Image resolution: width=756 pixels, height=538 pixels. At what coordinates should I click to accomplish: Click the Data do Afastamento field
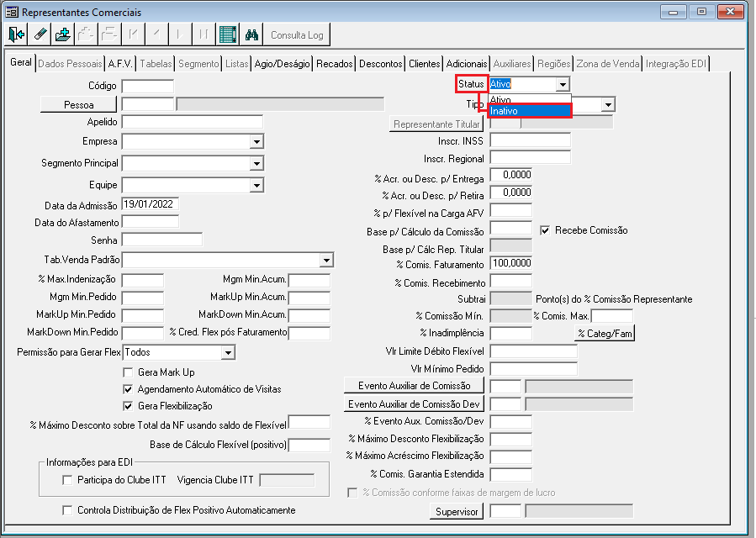(150, 222)
